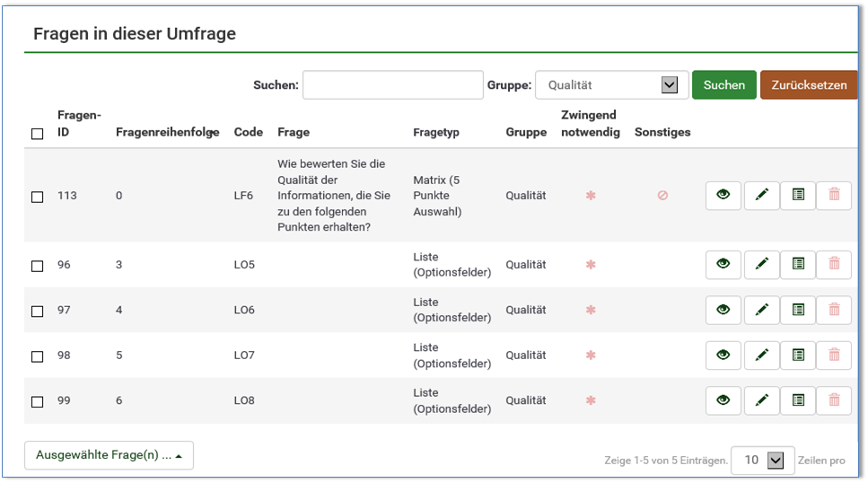This screenshot has height=483, width=868.
Task: Focus the Suchen text input field
Action: point(392,85)
